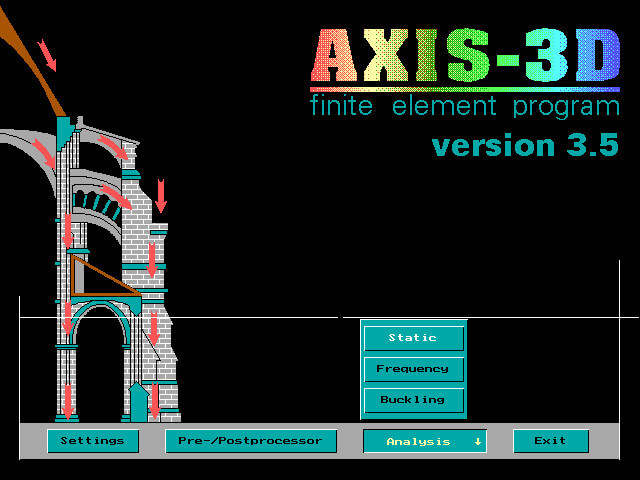The image size is (640, 480).
Task: Launch the Pre-/Postprocessor module
Action: pos(251,441)
